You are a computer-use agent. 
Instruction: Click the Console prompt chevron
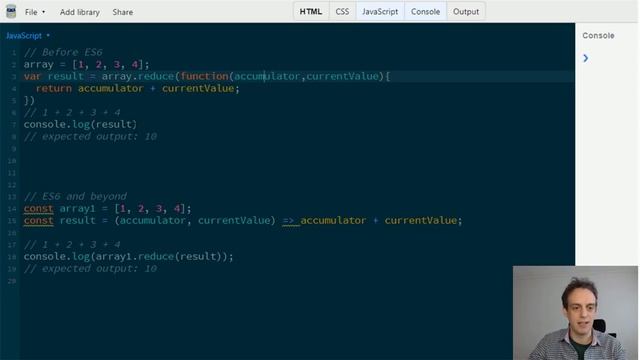coord(586,58)
